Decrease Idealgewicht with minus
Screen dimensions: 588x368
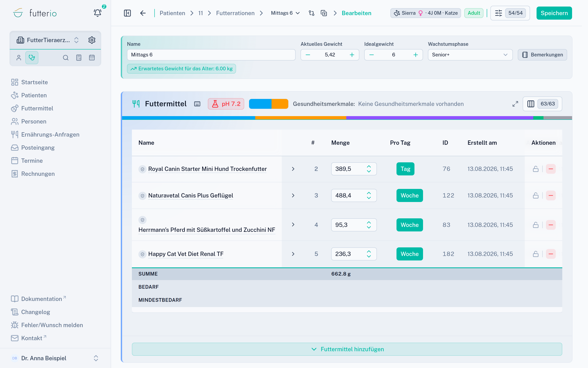372,55
